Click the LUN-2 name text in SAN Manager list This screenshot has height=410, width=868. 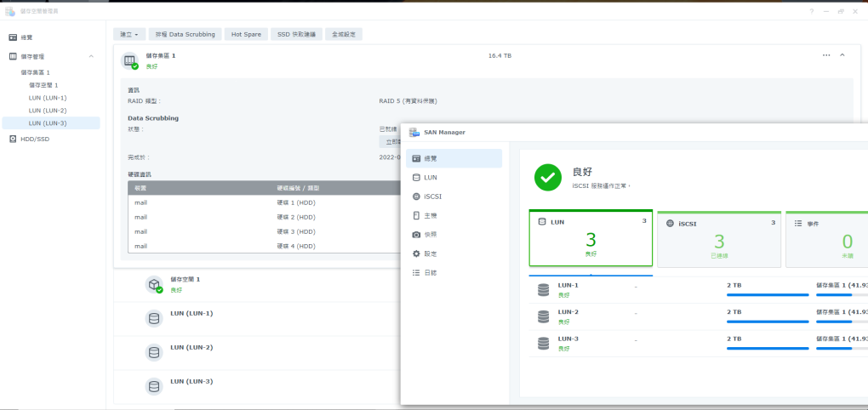568,312
